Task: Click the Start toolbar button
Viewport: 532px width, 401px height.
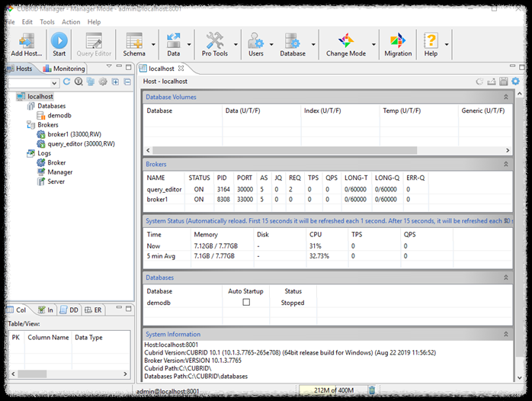Action: 59,44
